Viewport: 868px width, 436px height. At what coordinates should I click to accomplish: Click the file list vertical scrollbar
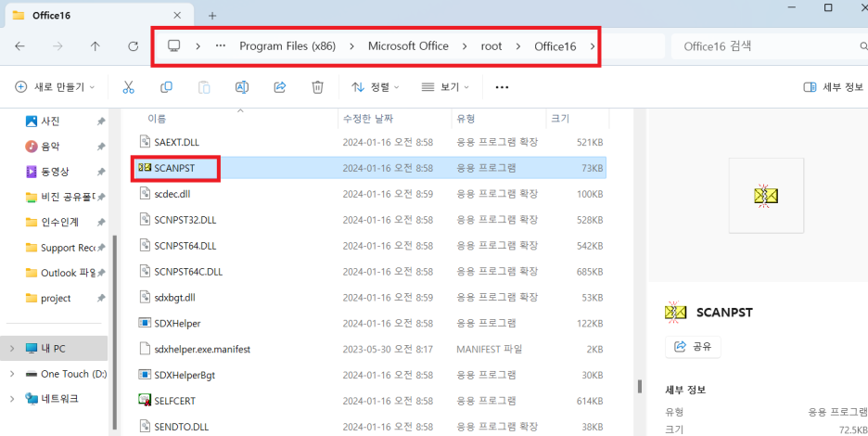[x=641, y=385]
